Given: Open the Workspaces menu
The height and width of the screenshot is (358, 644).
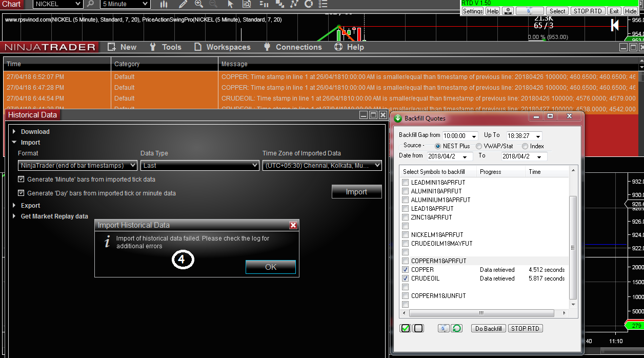Looking at the screenshot, I should (x=223, y=47).
